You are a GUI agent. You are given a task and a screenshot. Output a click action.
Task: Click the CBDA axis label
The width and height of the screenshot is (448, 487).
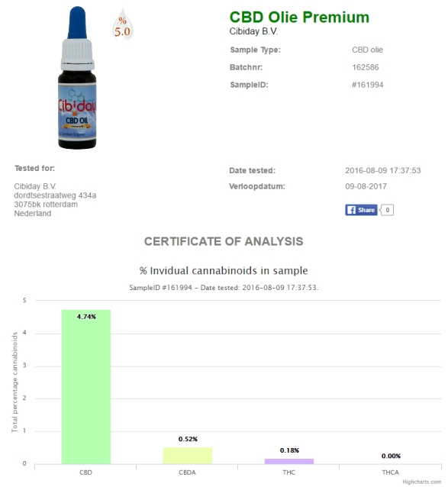(187, 472)
